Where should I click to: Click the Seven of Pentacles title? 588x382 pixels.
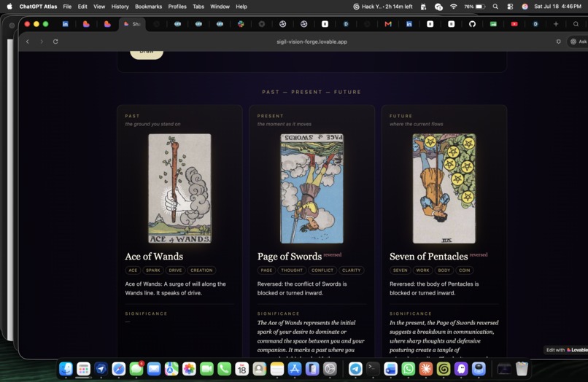point(429,257)
